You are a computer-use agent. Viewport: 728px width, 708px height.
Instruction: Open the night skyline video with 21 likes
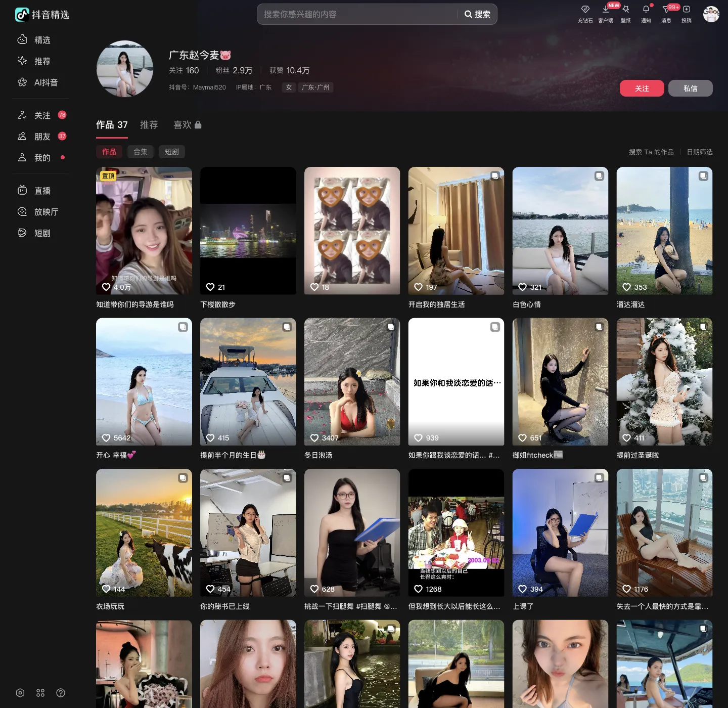pos(248,231)
